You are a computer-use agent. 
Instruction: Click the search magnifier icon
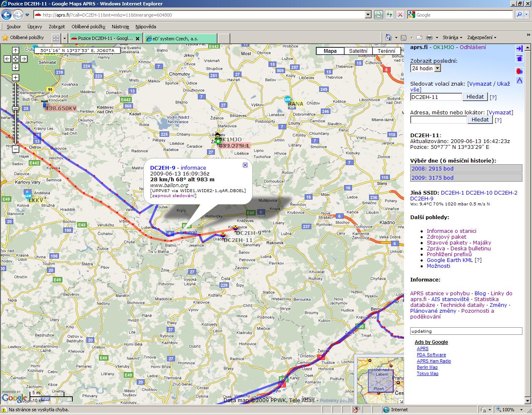point(519,15)
